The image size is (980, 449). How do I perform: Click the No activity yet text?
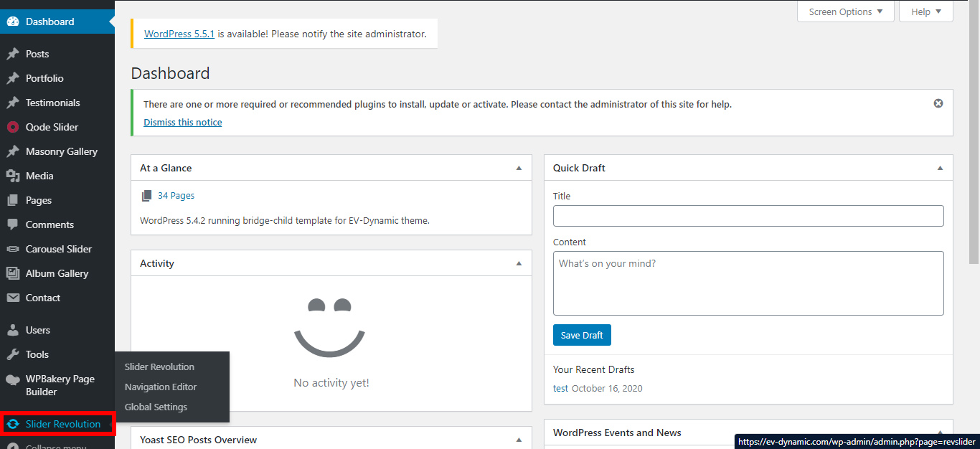pos(331,383)
